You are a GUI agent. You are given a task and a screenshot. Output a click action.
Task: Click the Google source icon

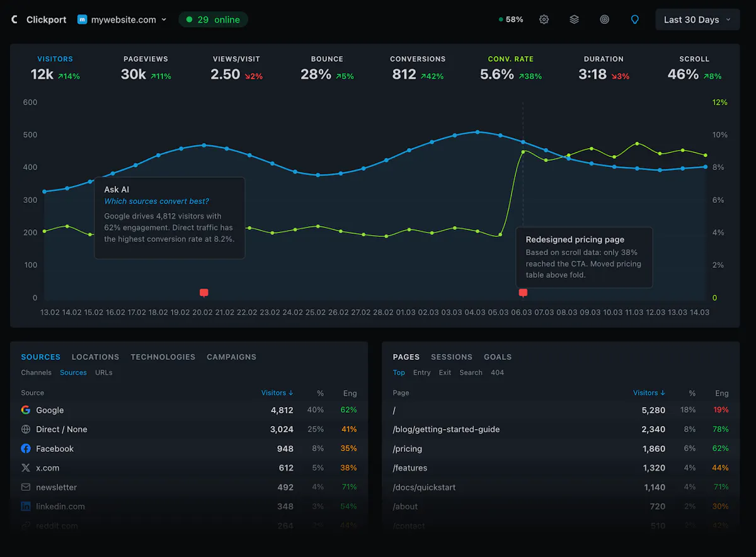click(26, 410)
